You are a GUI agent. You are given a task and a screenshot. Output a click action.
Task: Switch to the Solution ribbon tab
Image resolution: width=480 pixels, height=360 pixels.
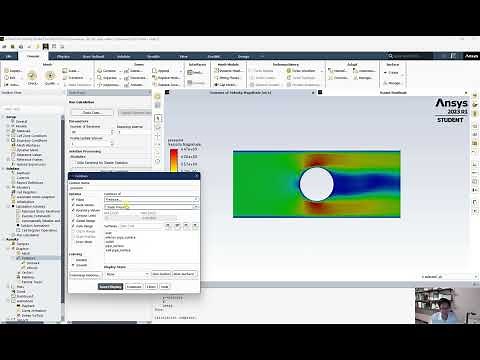[124, 56]
